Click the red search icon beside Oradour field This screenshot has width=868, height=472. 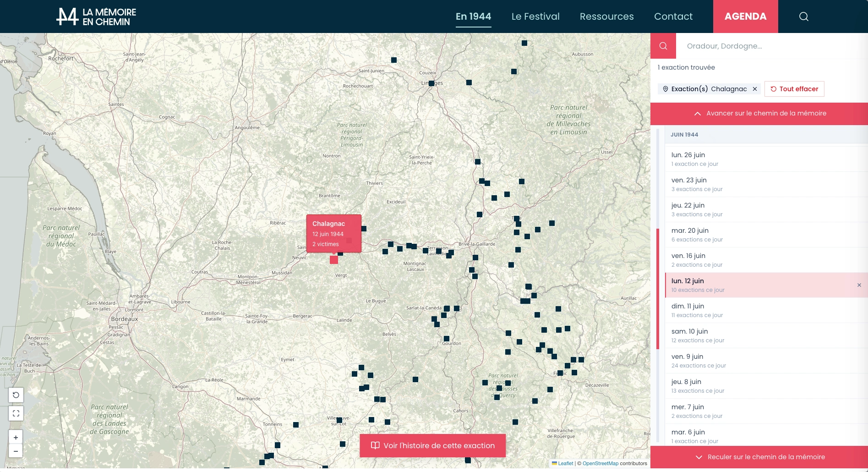click(x=663, y=46)
